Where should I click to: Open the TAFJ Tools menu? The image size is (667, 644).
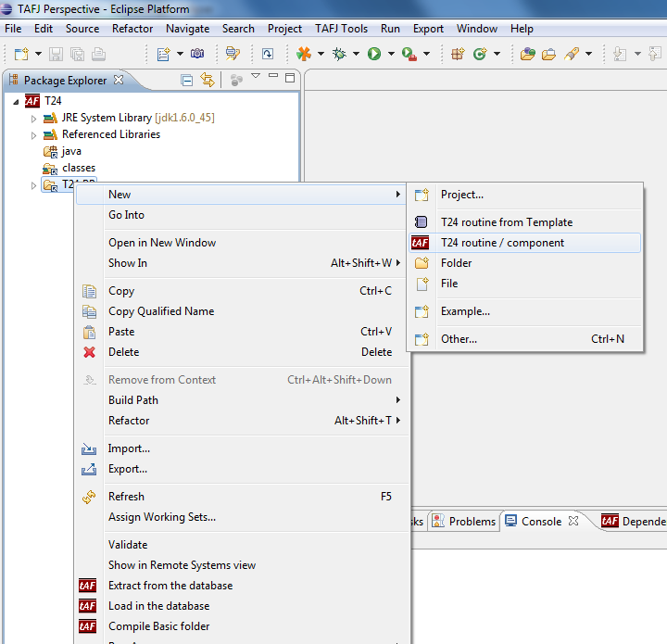click(341, 29)
